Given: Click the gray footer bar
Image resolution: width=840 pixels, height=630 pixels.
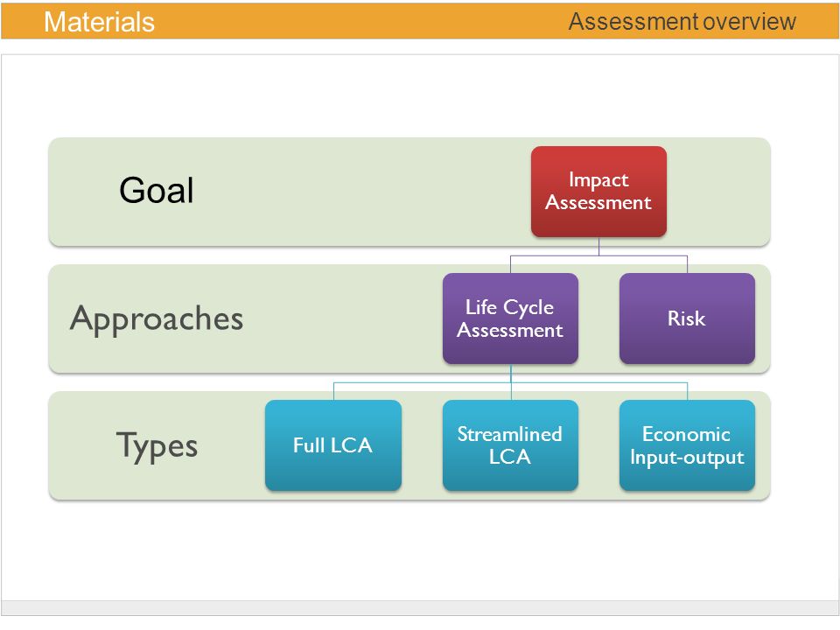Looking at the screenshot, I should point(420,608).
